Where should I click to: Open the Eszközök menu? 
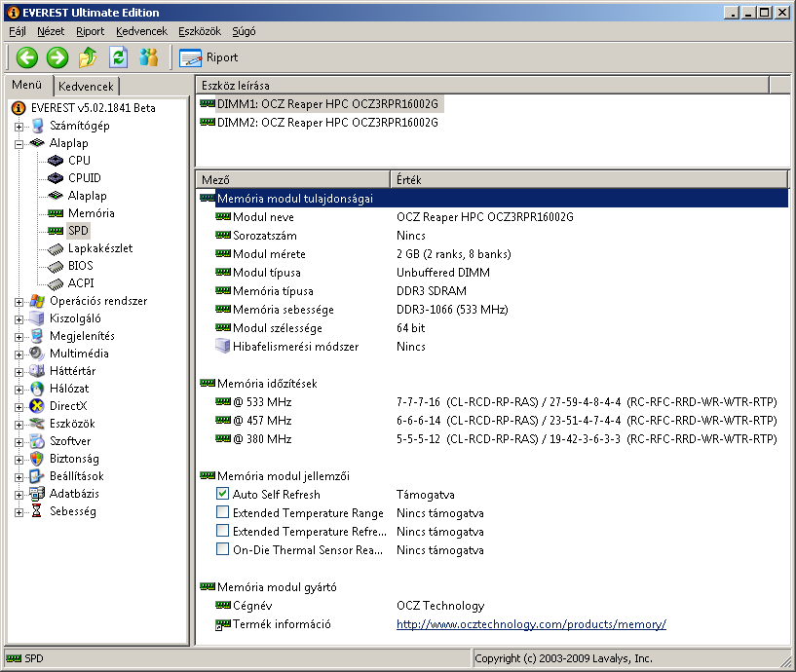click(200, 31)
